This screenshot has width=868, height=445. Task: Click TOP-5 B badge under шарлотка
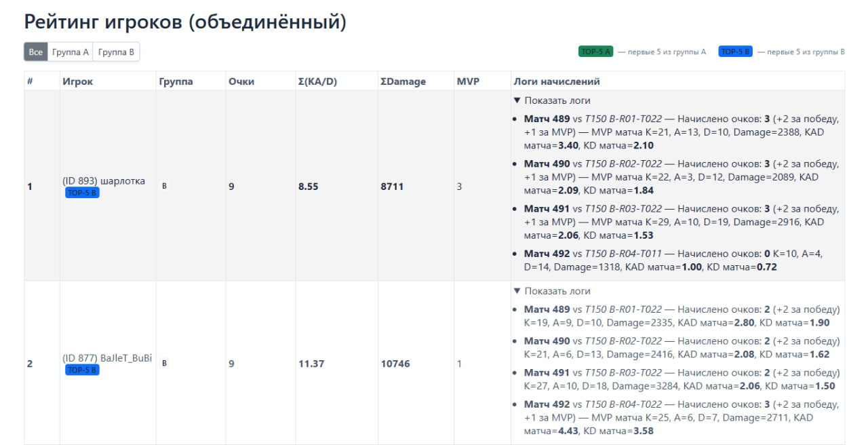pyautogui.click(x=82, y=193)
